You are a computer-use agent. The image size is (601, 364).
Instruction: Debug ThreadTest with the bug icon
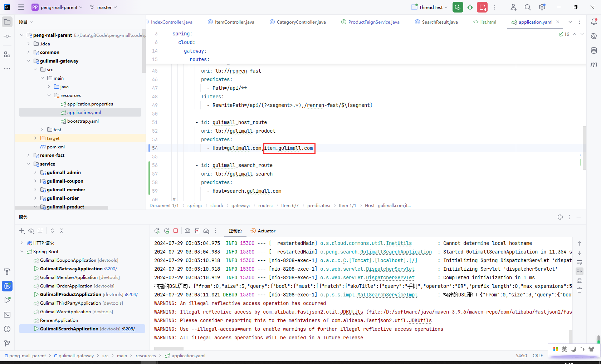click(x=470, y=7)
